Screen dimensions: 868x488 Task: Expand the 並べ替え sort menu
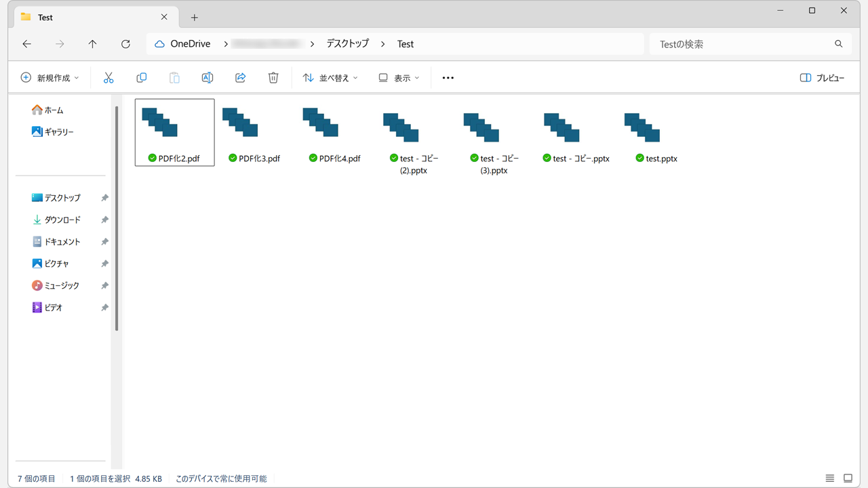click(330, 78)
